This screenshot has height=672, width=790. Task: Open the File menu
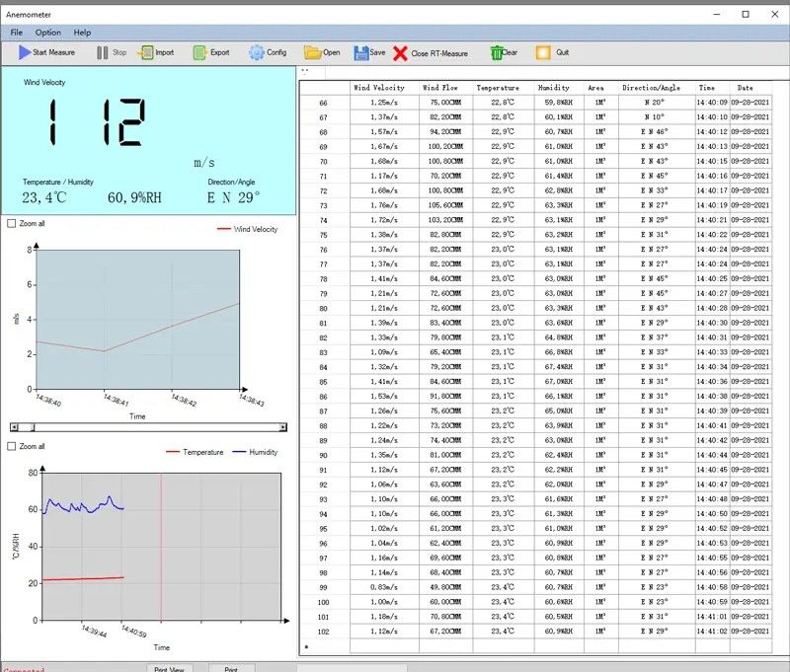(17, 33)
